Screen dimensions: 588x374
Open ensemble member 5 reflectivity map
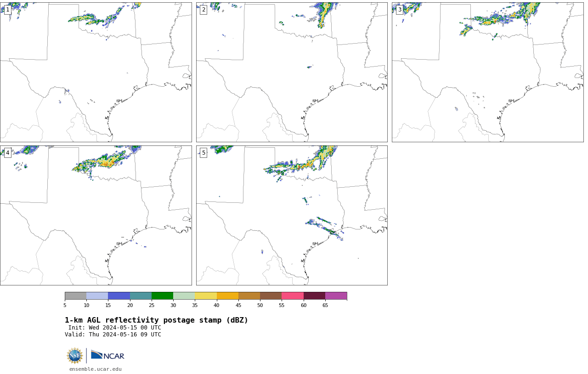(292, 215)
